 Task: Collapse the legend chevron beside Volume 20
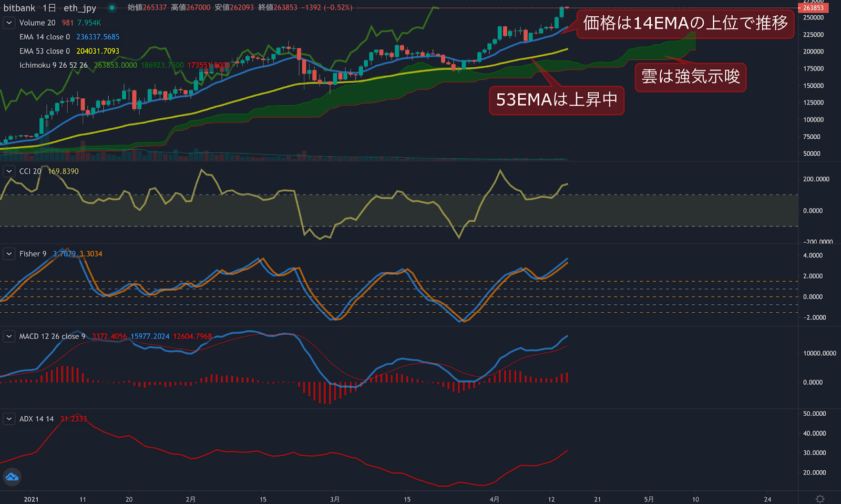(x=9, y=23)
